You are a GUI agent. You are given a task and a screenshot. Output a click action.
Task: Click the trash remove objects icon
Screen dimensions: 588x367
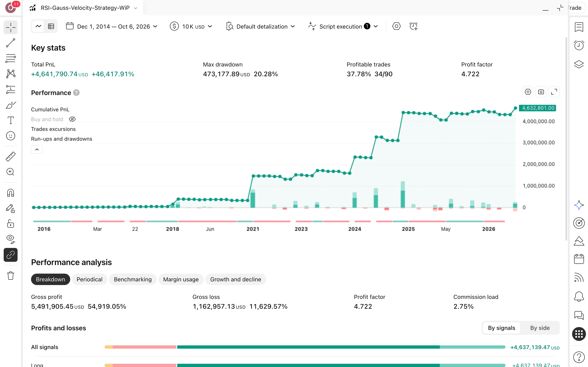point(10,276)
